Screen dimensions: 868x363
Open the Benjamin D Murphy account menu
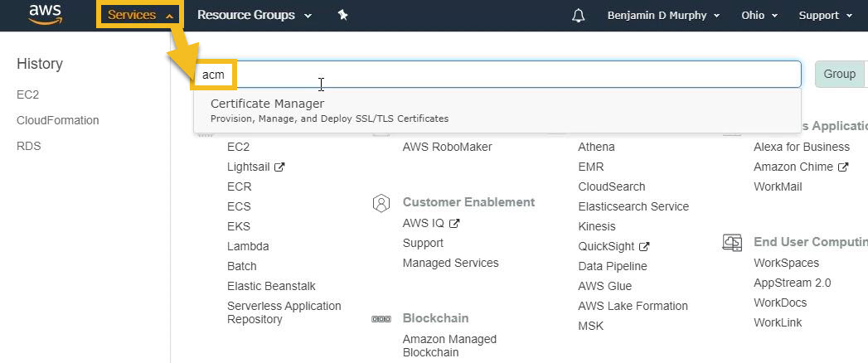point(663,16)
